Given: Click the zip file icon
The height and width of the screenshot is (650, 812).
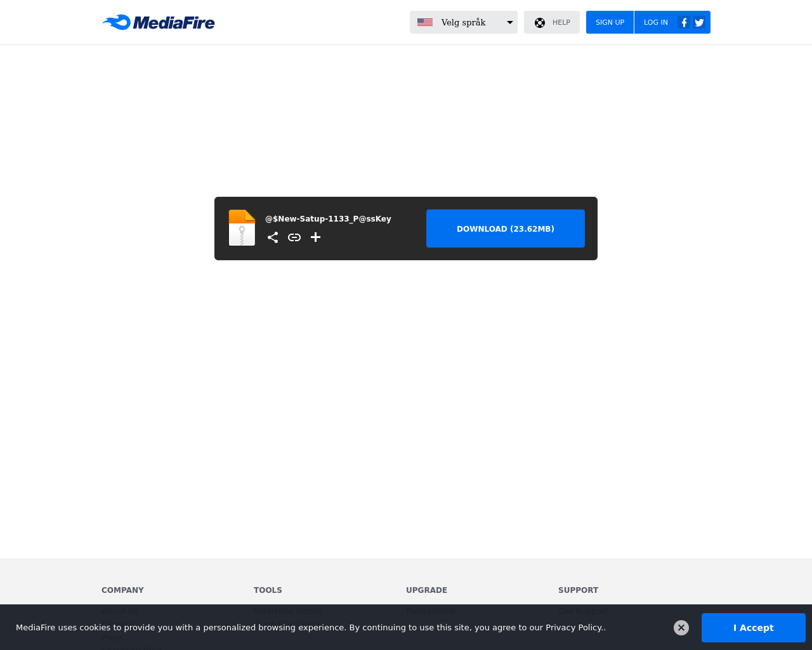Looking at the screenshot, I should point(242,227).
